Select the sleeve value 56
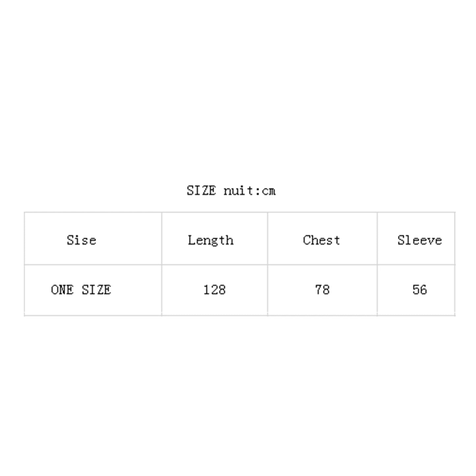The height and width of the screenshot is (476, 476). point(419,290)
